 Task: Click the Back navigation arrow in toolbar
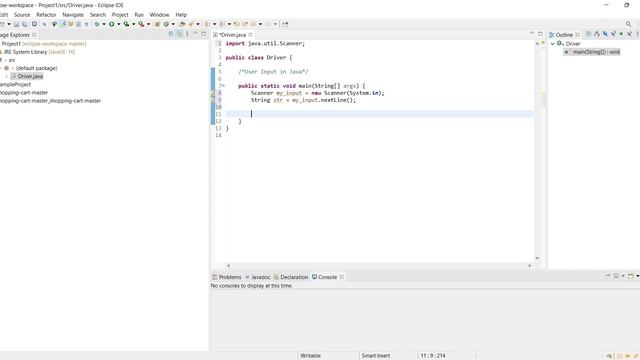click(x=253, y=24)
